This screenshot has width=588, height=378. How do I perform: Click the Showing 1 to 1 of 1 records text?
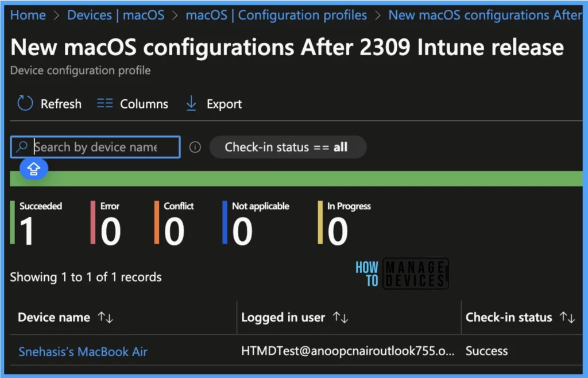(86, 277)
